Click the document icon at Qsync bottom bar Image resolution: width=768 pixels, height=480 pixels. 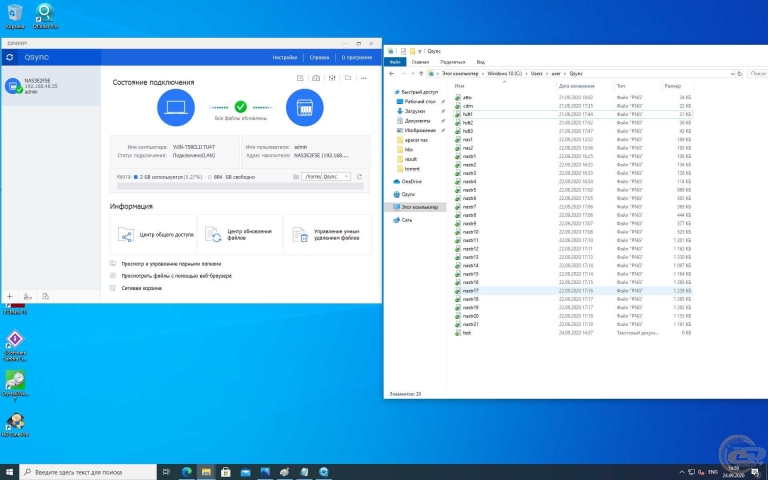coord(46,296)
